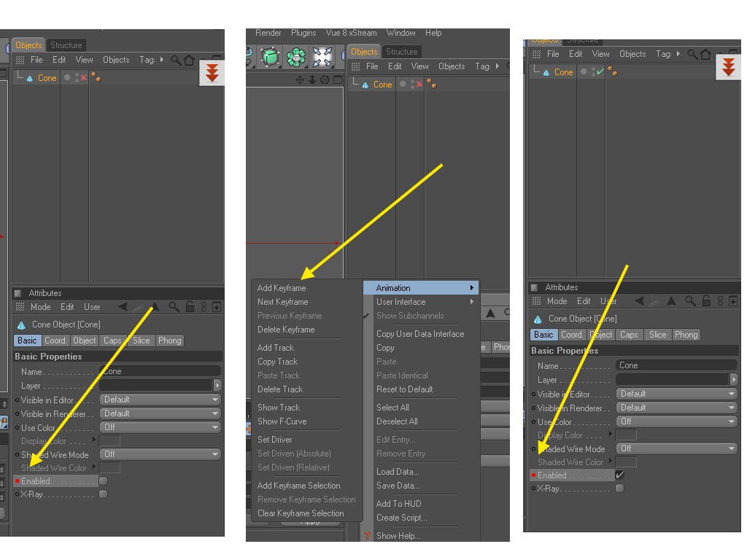Open the Vue 8 xStream menu

click(x=351, y=33)
